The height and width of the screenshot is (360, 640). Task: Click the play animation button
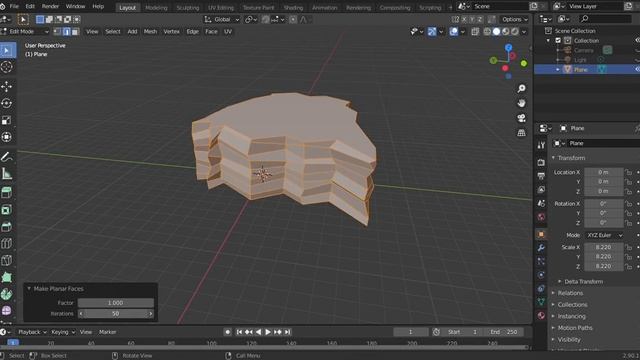(x=268, y=332)
